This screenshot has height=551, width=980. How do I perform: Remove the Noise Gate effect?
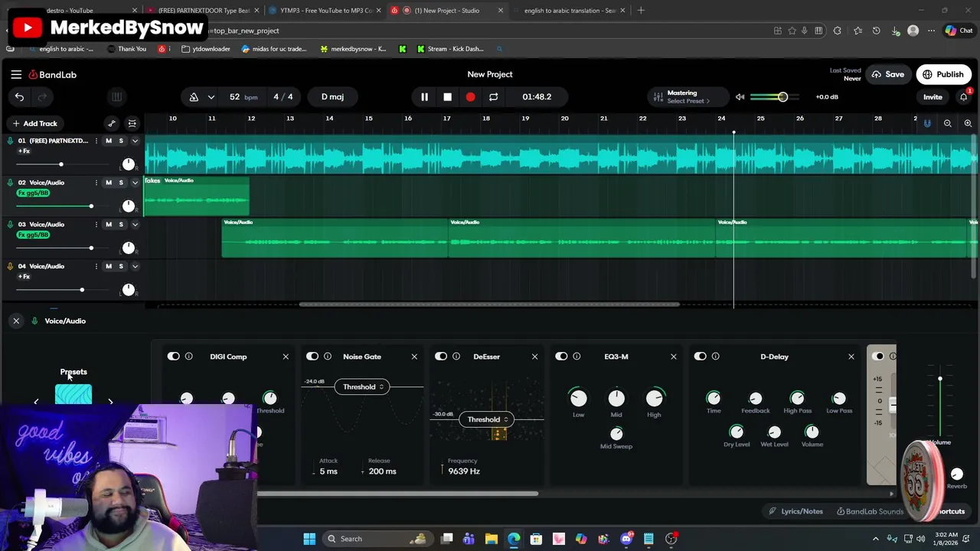(x=414, y=357)
